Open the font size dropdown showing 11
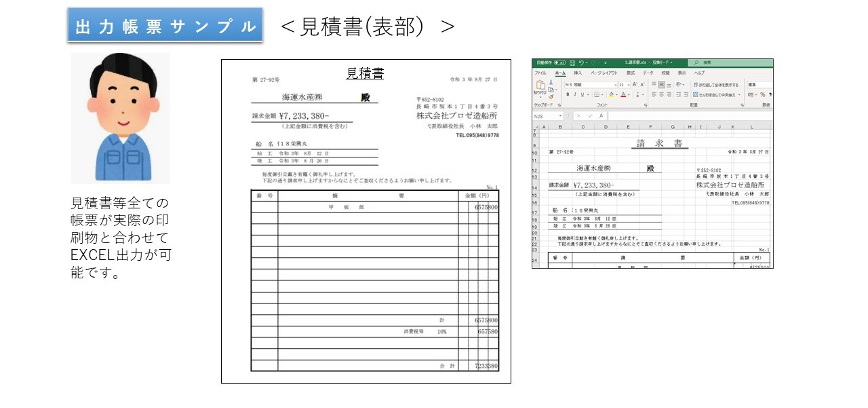The height and width of the screenshot is (408, 868). pos(628,85)
